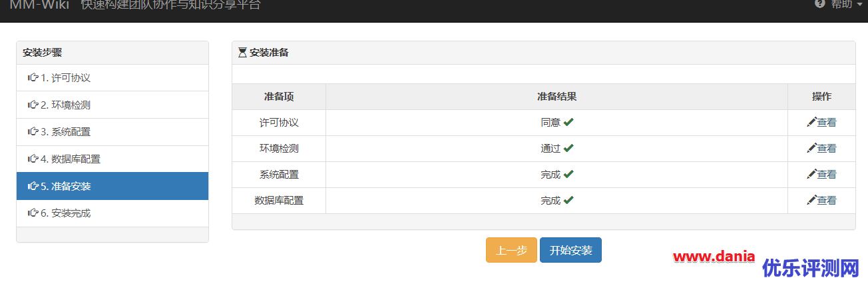Click the 安装步骤 panel heading

(42, 53)
